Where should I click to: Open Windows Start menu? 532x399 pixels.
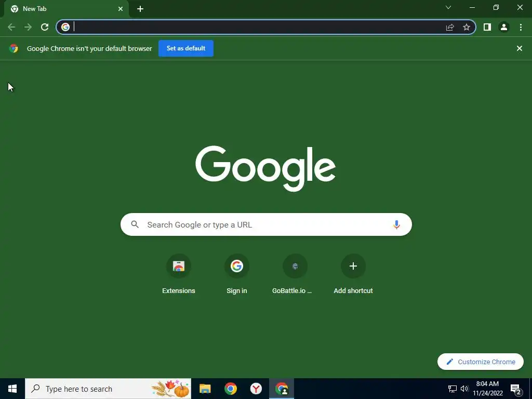[12, 389]
